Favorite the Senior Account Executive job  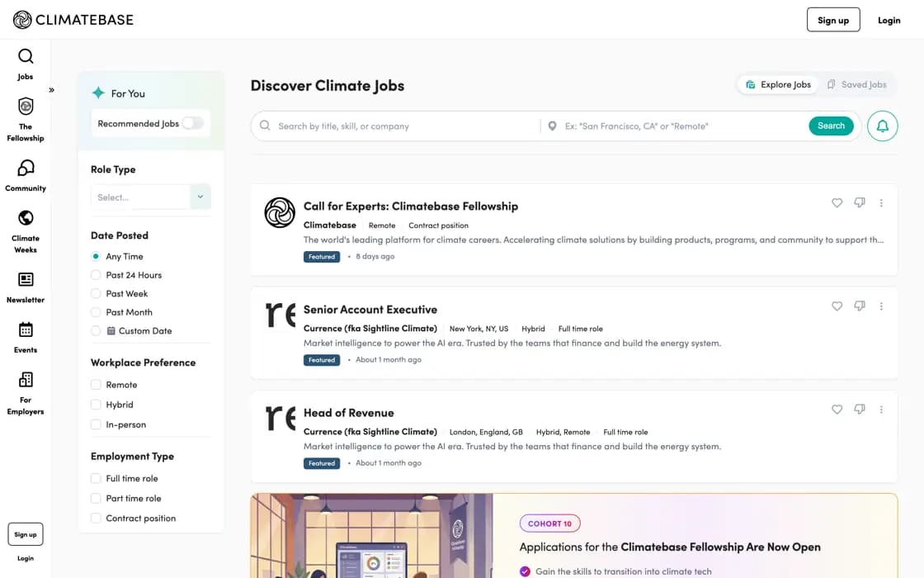pyautogui.click(x=837, y=306)
